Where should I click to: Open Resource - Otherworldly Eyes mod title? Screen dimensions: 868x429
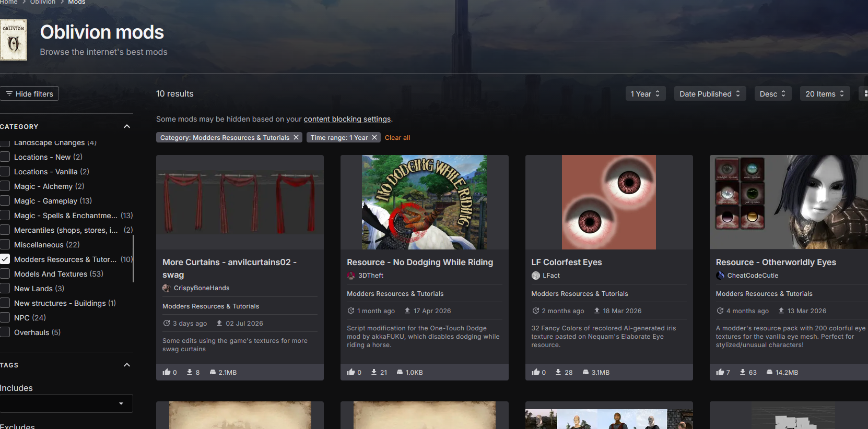click(776, 262)
